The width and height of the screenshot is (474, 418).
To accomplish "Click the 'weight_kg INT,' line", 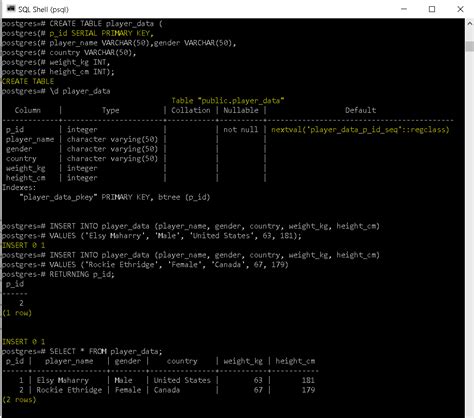I will (80, 62).
